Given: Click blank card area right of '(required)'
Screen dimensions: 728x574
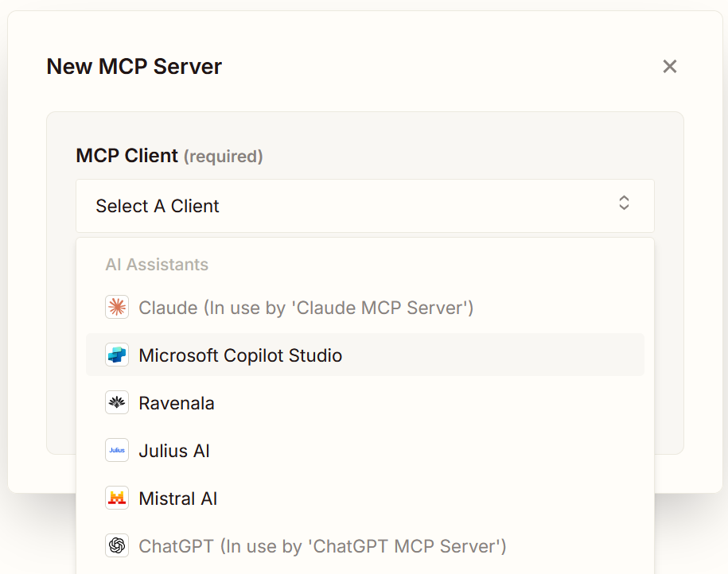Looking at the screenshot, I should click(x=461, y=156).
